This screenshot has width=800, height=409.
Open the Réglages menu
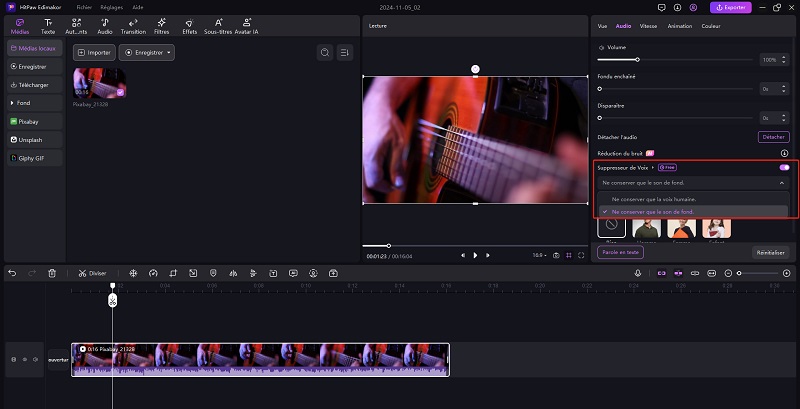point(111,7)
